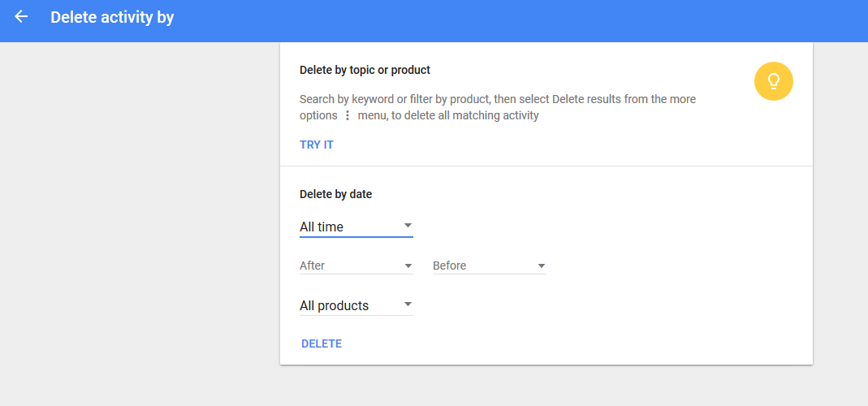Select the Delete by topic or product heading
The image size is (868, 406).
pyautogui.click(x=365, y=71)
